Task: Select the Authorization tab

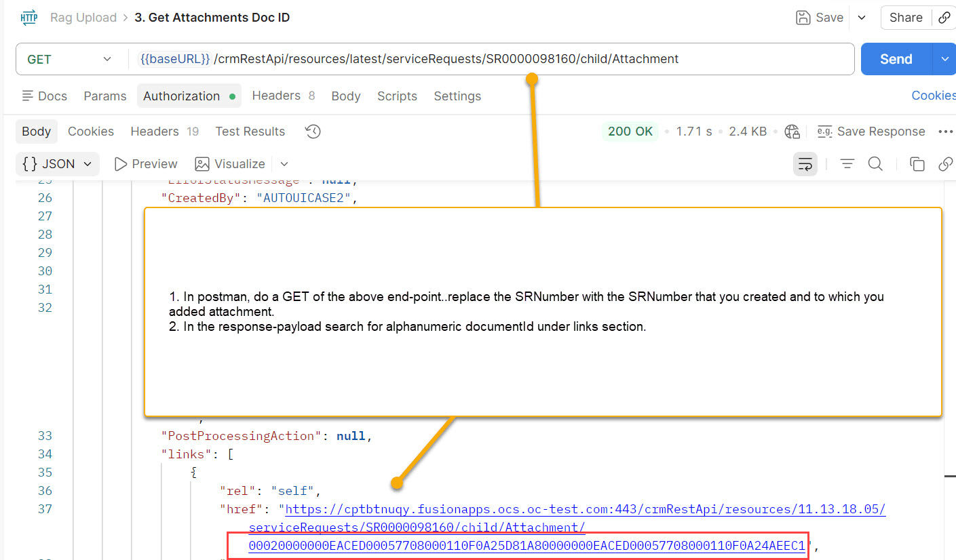Action: tap(180, 96)
